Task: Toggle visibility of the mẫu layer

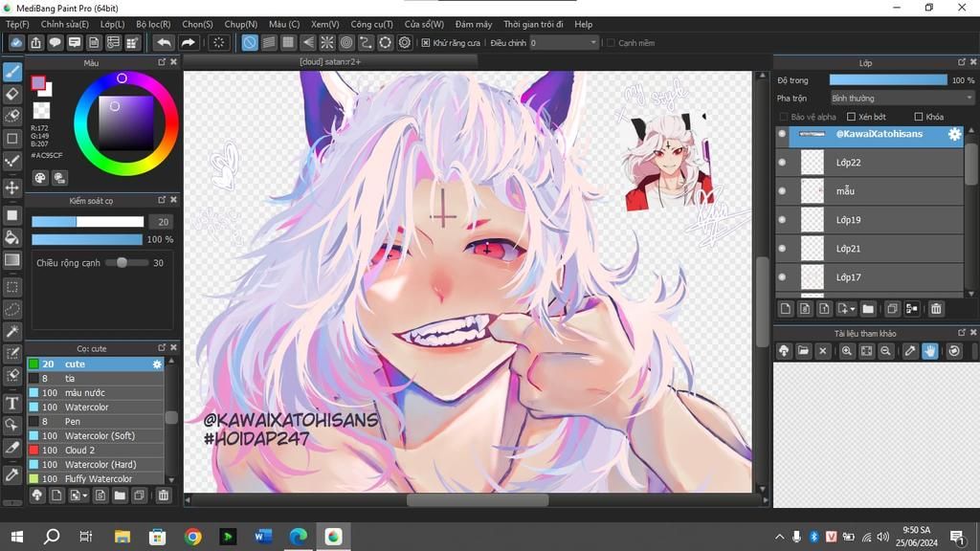Action: pos(782,191)
